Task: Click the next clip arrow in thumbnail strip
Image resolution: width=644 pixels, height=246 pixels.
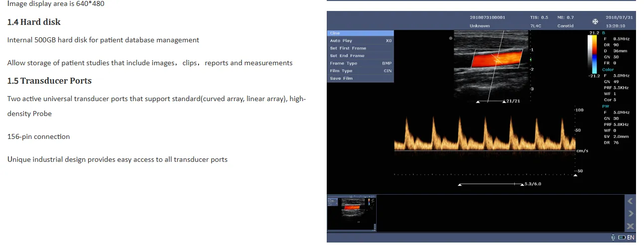Action: coord(630,214)
